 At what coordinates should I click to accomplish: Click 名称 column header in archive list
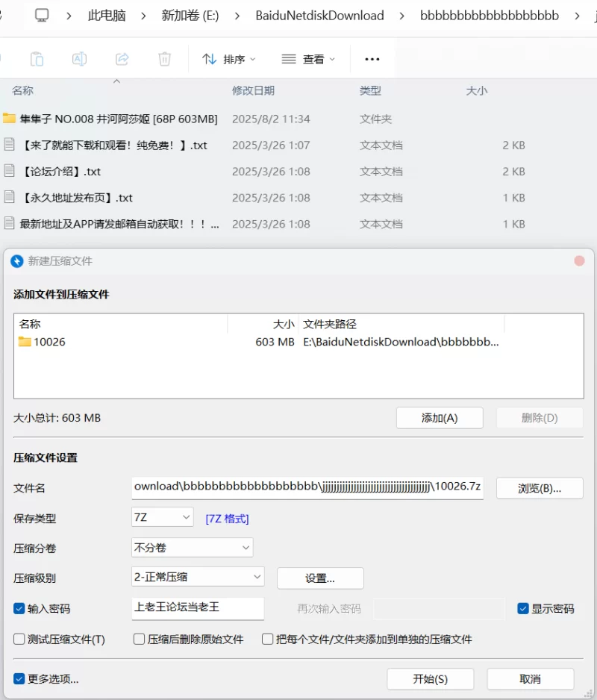coord(30,324)
